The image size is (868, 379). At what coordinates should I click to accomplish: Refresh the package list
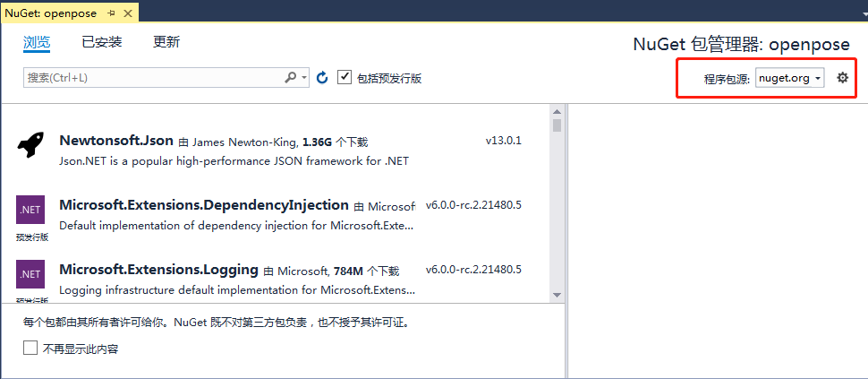pyautogui.click(x=322, y=78)
